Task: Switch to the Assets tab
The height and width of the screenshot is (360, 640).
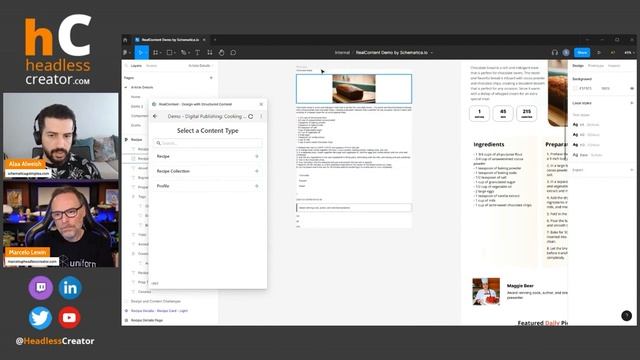Action: (151, 66)
